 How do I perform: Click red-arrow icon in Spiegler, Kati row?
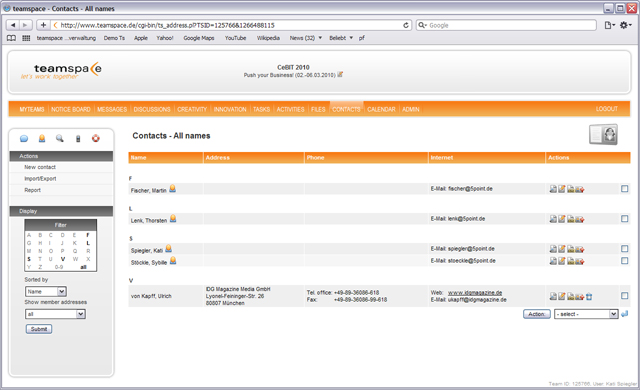tap(580, 249)
